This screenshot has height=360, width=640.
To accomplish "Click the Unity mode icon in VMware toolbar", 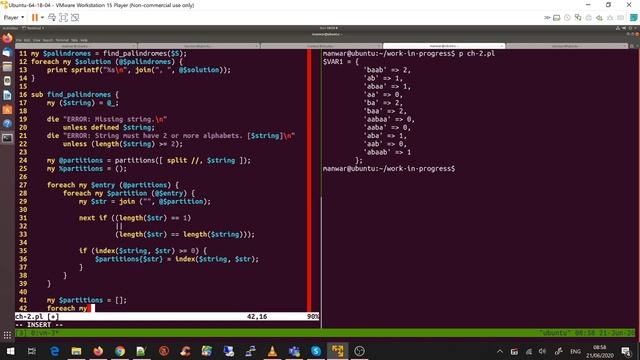I will pyautogui.click(x=75, y=18).
